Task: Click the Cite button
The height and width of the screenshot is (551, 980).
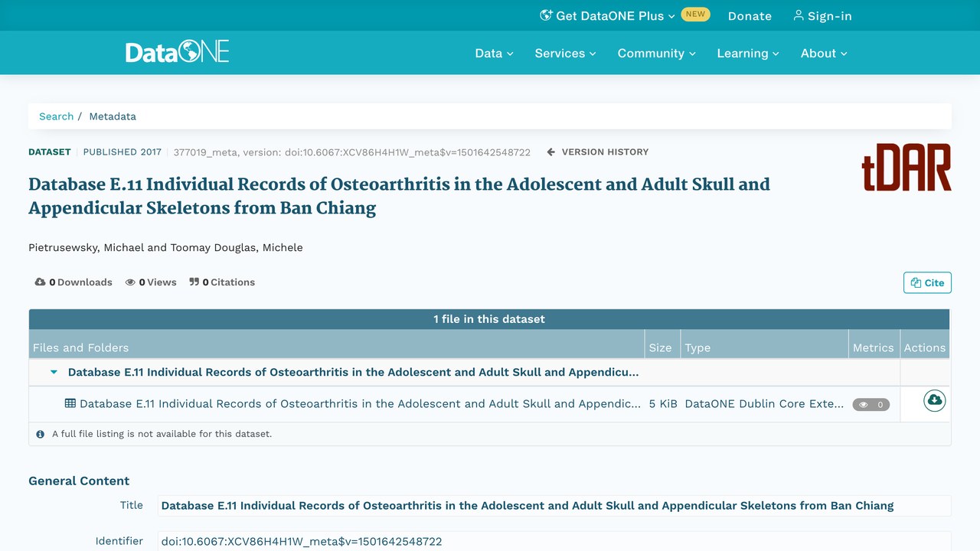Action: 927,282
